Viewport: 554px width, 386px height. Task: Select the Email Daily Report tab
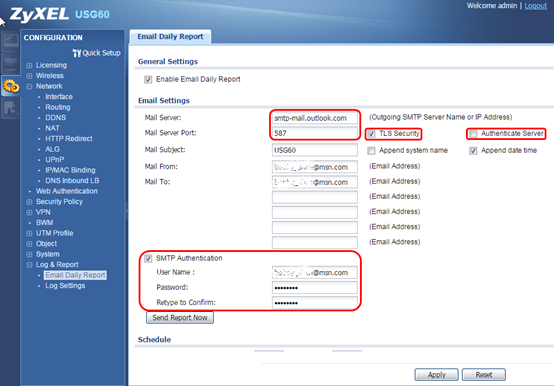pyautogui.click(x=170, y=37)
